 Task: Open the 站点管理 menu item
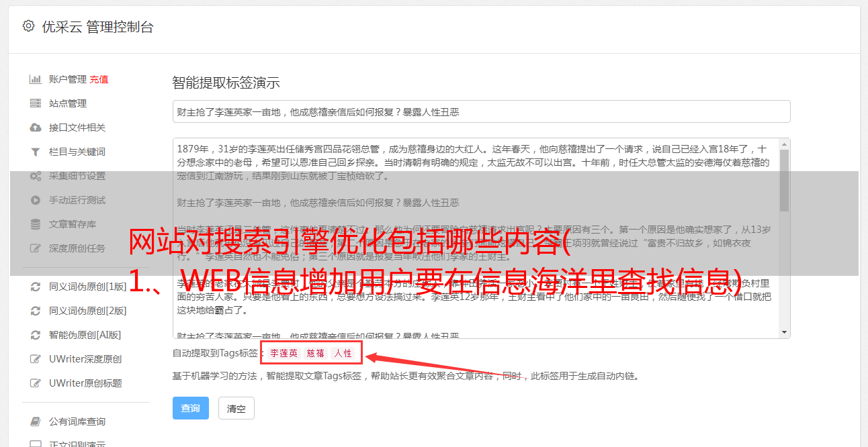tap(68, 103)
